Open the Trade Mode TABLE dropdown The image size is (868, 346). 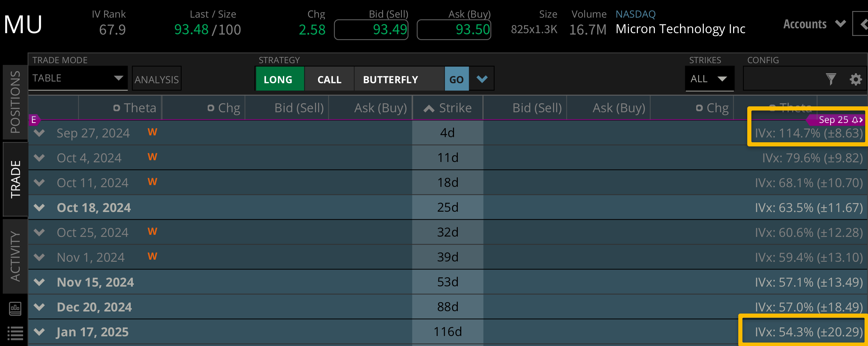(x=78, y=78)
